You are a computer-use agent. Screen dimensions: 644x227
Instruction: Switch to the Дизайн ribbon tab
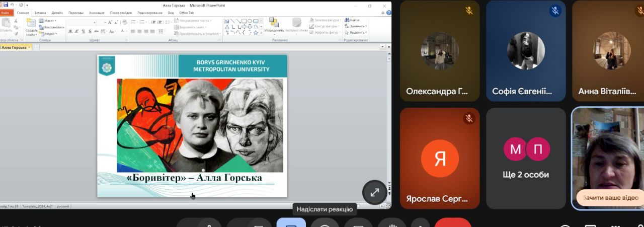(57, 13)
